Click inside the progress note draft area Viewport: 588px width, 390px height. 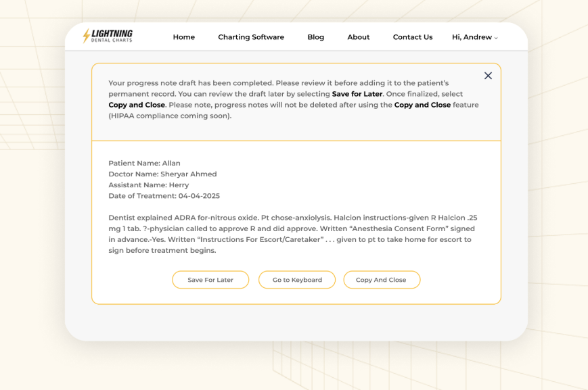(x=294, y=233)
